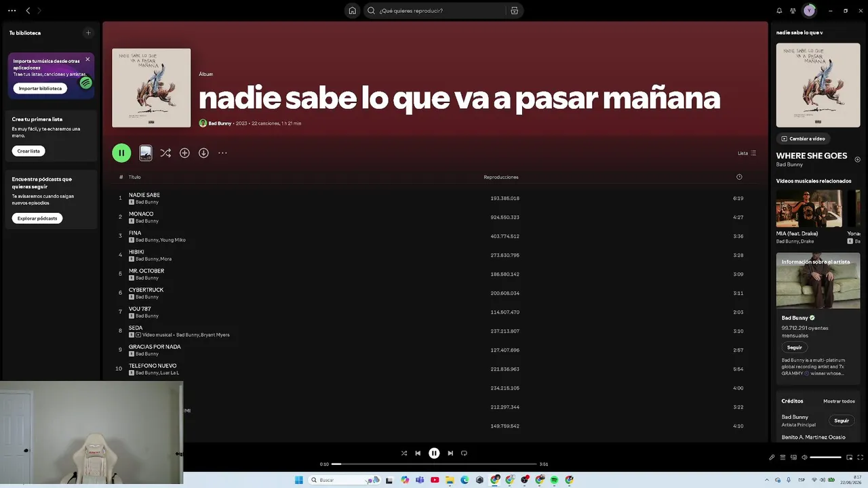Screen dimensions: 868x488
Task: Add WHERE SHE GOES to liked songs
Action: point(857,160)
